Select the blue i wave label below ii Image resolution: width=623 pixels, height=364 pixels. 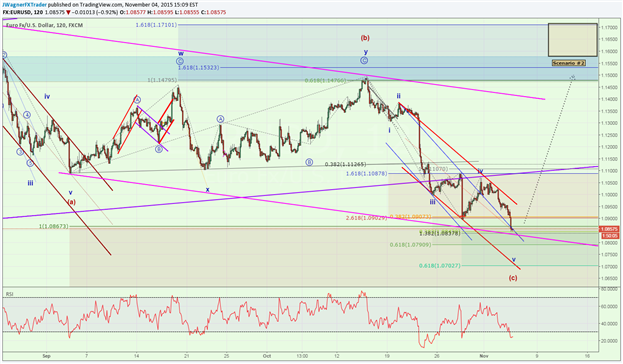click(389, 130)
